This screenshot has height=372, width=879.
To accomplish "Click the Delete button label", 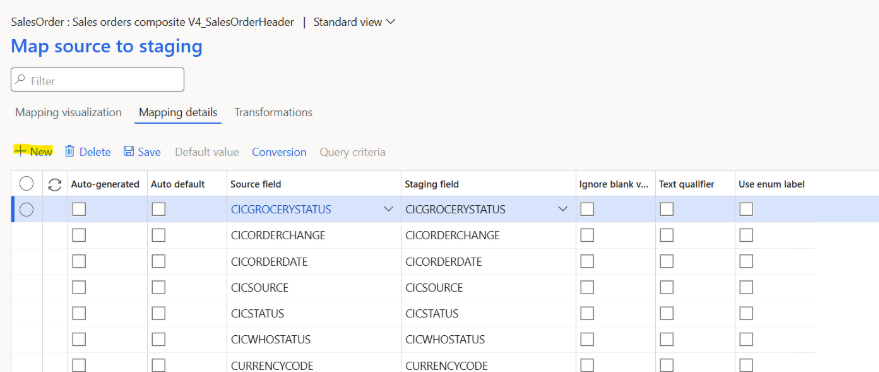I will (x=95, y=152).
